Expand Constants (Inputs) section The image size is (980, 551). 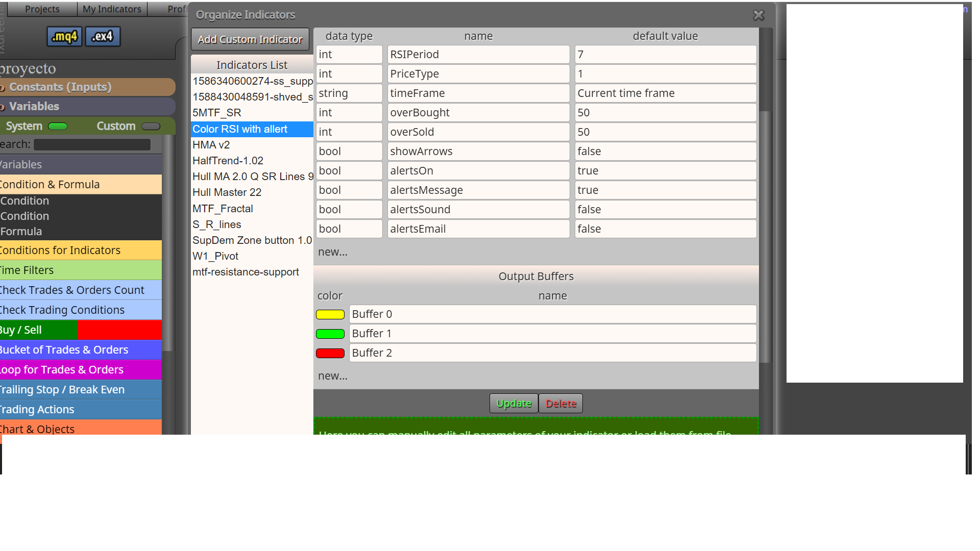click(x=87, y=87)
